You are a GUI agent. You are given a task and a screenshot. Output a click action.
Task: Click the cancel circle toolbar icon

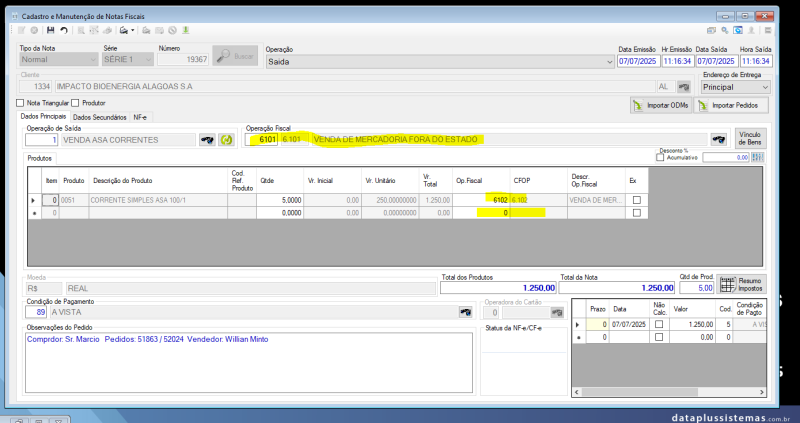tap(34, 31)
